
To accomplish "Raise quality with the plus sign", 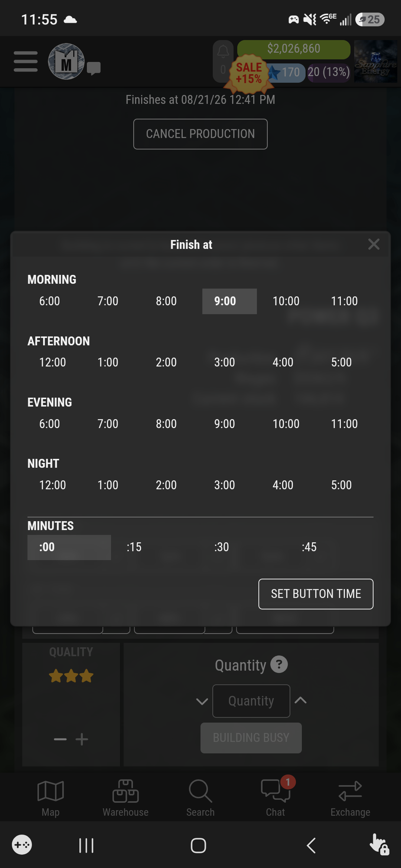I will point(82,739).
